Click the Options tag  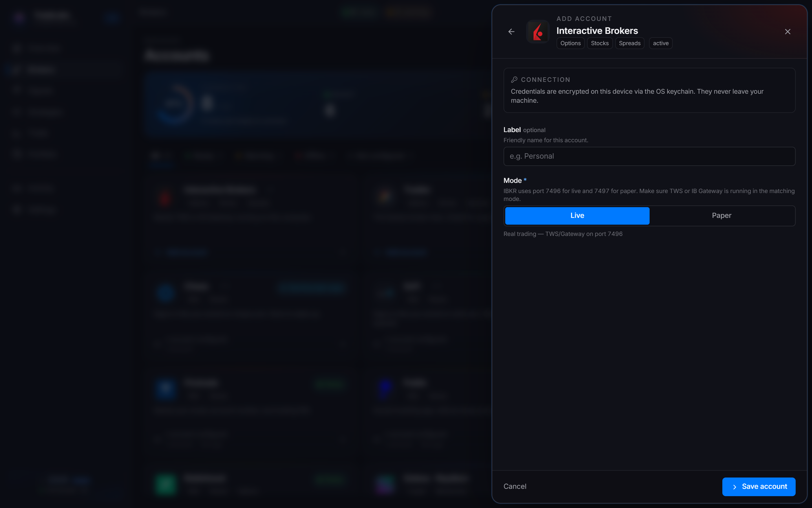coord(570,43)
